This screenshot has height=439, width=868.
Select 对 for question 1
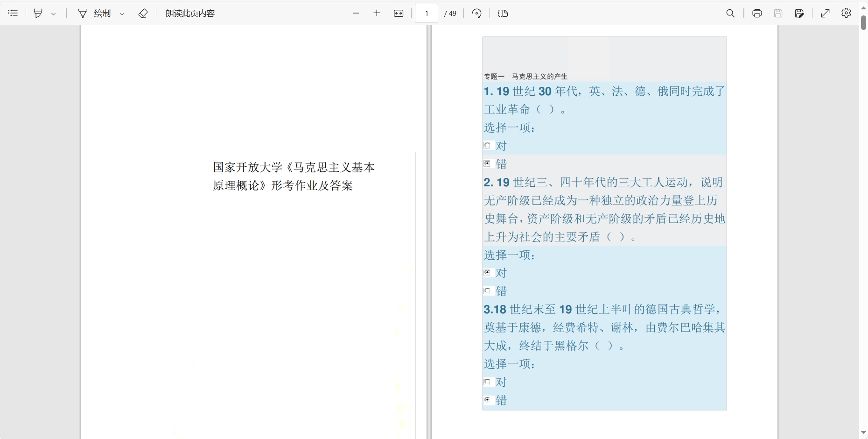pyautogui.click(x=487, y=145)
